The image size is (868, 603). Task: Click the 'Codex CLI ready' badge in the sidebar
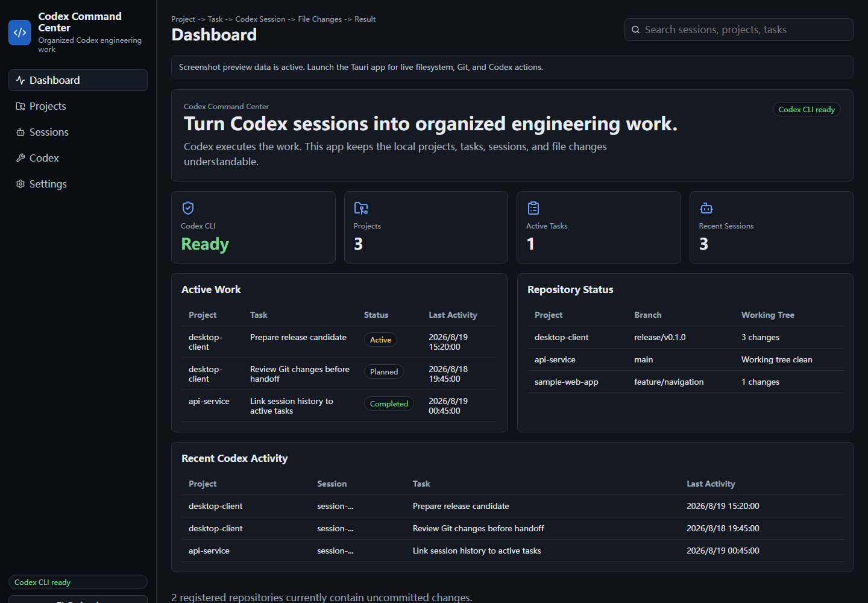tap(78, 582)
